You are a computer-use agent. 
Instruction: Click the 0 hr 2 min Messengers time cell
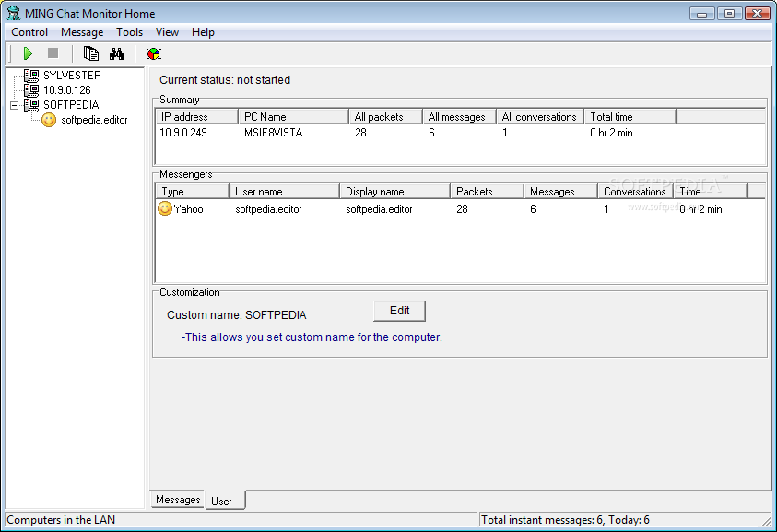[x=700, y=209]
